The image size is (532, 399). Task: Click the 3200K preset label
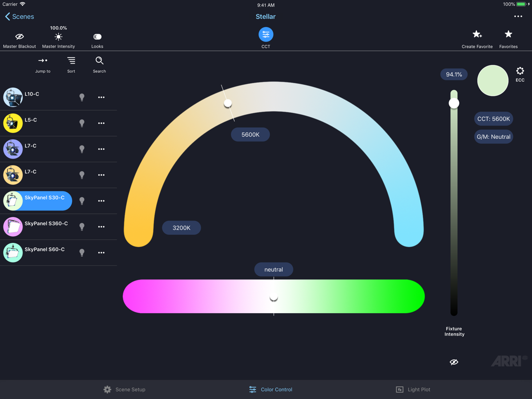coord(182,227)
